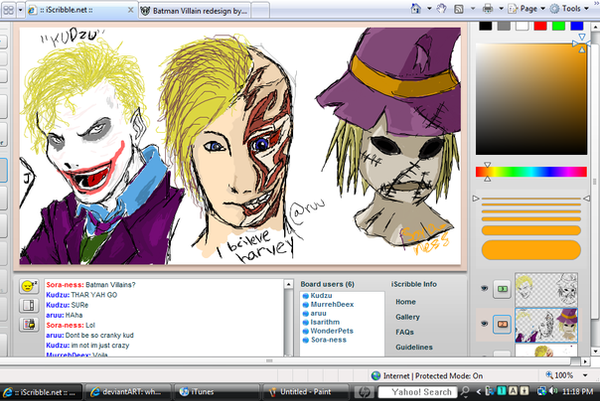Click the chat scrollbar up arrow
This screenshot has width=600, height=401.
pyautogui.click(x=289, y=284)
